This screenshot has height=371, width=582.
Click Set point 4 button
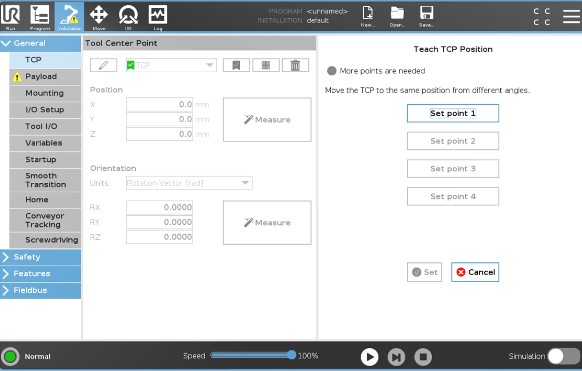tap(453, 197)
